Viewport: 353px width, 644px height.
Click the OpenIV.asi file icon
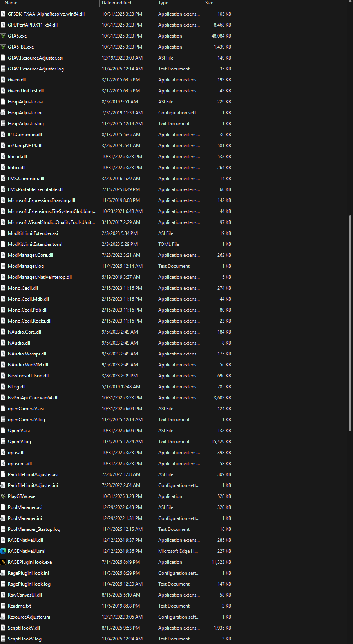pos(3,431)
